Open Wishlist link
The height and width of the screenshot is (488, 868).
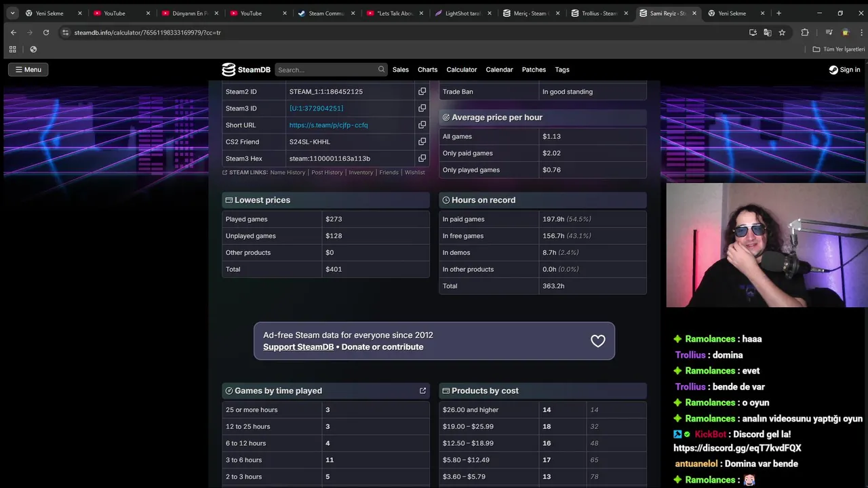tap(415, 173)
